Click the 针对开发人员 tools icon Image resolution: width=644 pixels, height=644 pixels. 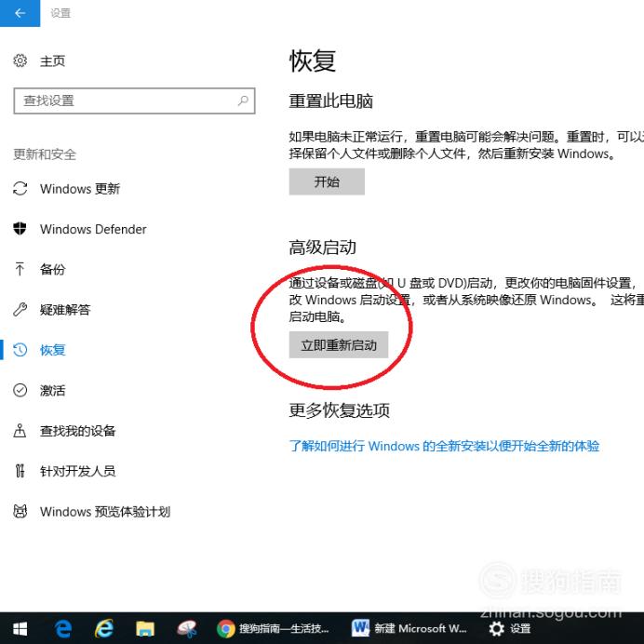[20, 471]
